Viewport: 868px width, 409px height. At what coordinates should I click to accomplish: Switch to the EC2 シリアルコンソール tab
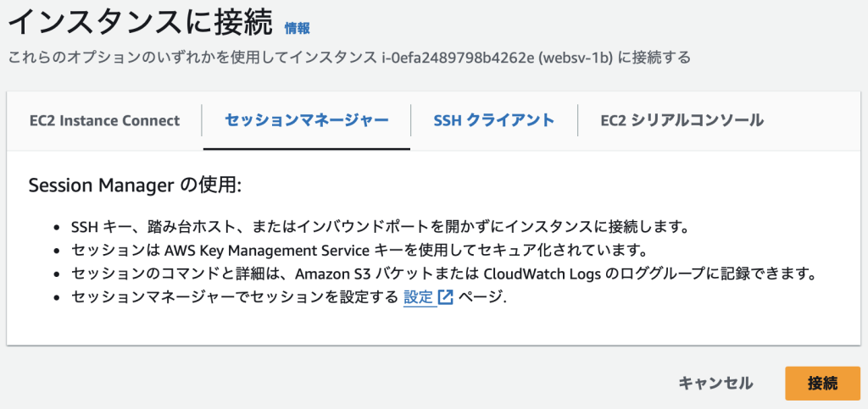(682, 120)
